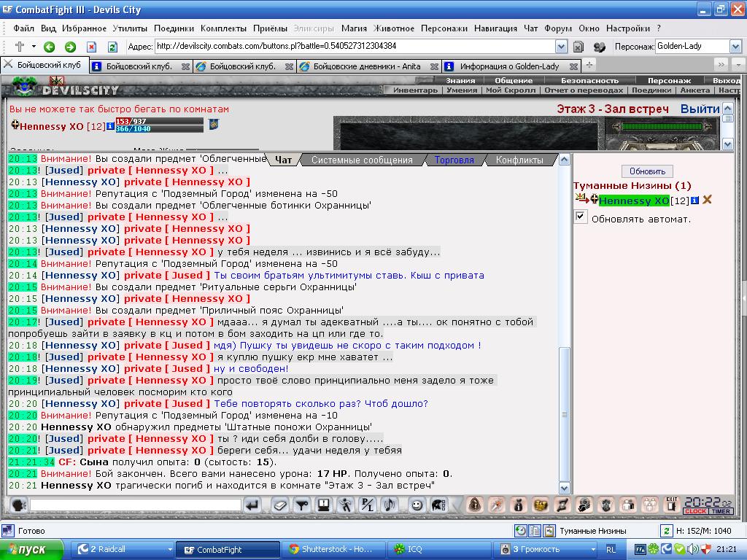This screenshot has height=560, width=747.
Task: Click the send message enter-arrow icon
Action: pos(252,505)
